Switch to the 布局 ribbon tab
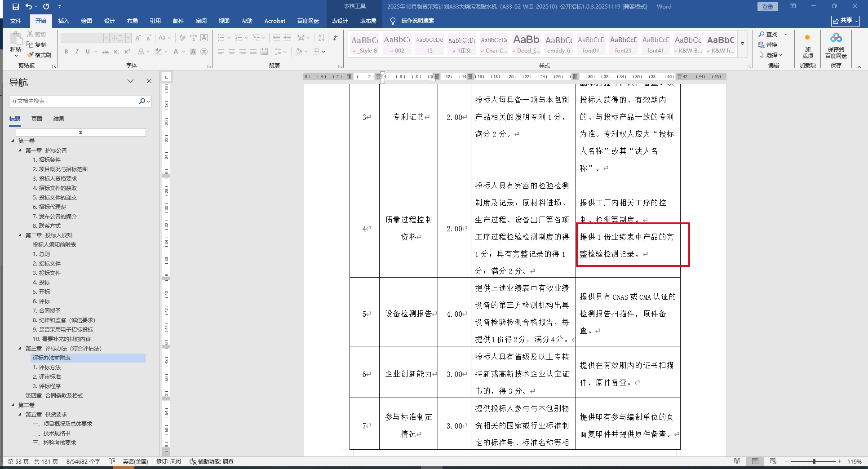 click(x=132, y=21)
